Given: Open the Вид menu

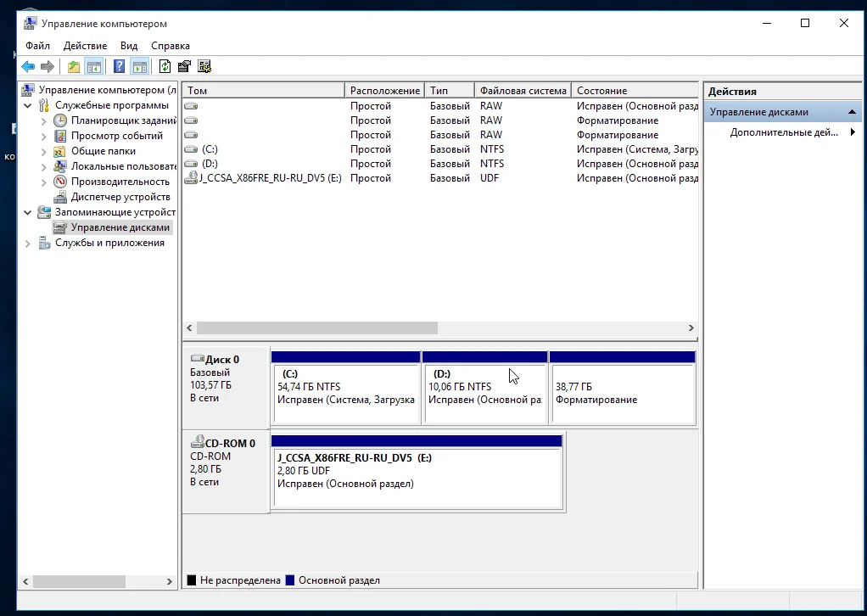Looking at the screenshot, I should pos(129,46).
